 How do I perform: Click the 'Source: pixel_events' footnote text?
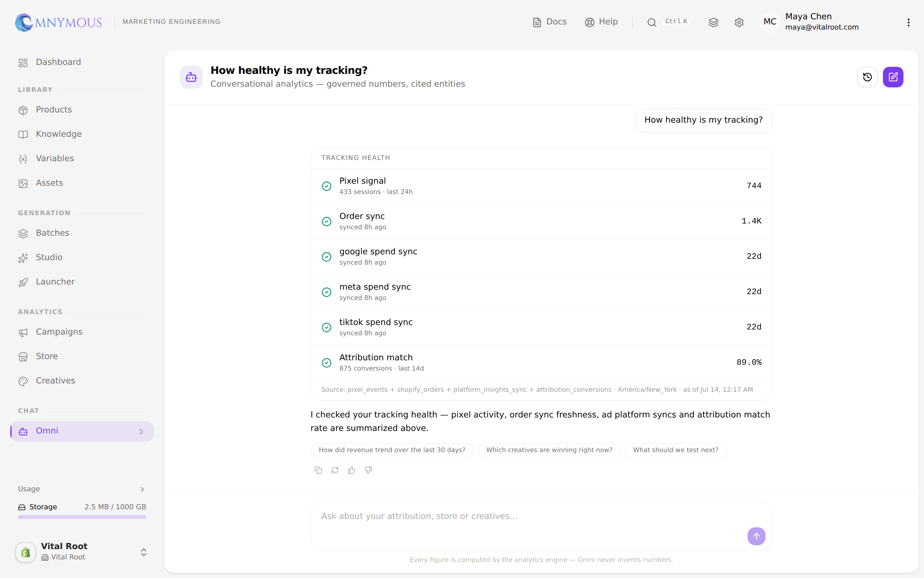537,390
